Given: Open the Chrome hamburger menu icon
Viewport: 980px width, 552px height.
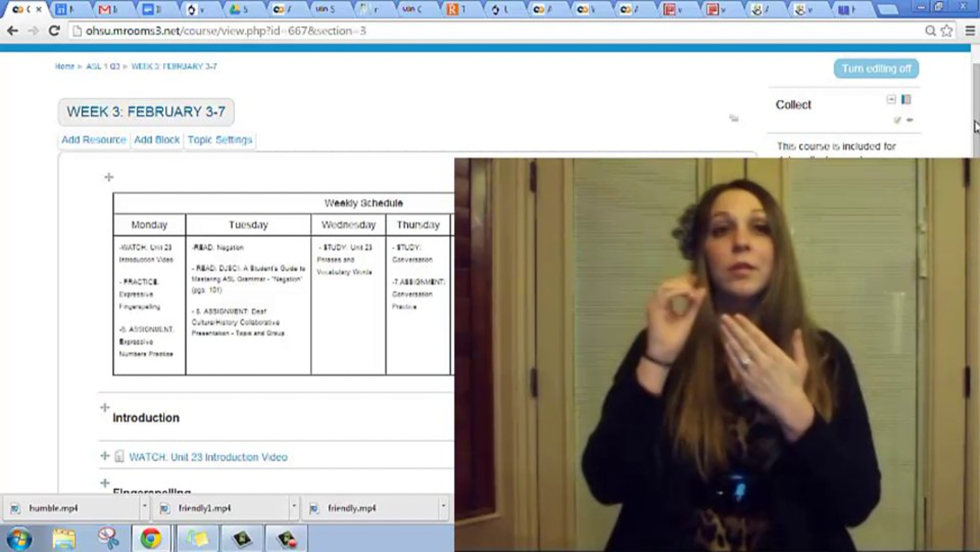Looking at the screenshot, I should tap(970, 31).
